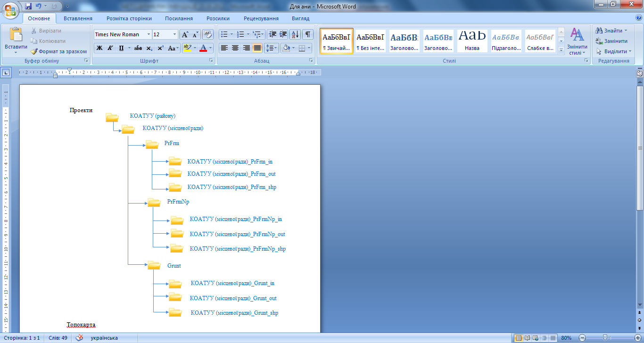Open numbering list dropdown arrow
The height and width of the screenshot is (343, 644).
pyautogui.click(x=248, y=34)
